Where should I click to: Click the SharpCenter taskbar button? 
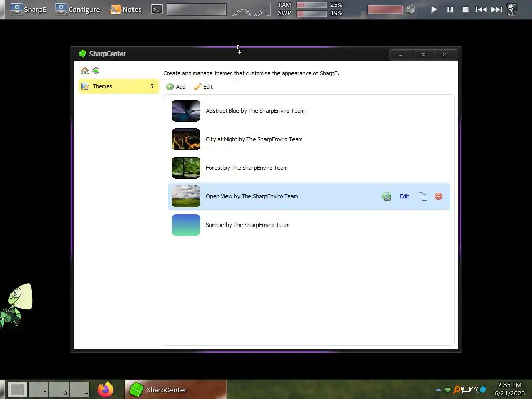[176, 390]
